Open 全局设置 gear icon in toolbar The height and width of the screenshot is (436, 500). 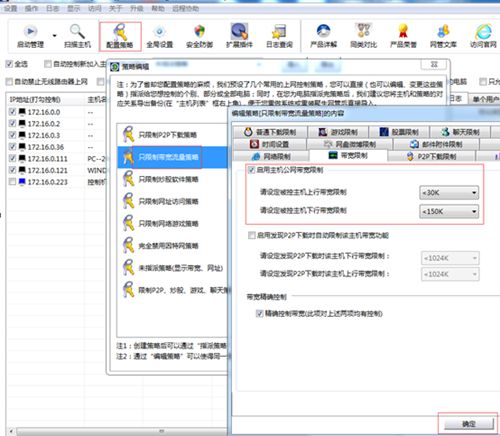159,32
